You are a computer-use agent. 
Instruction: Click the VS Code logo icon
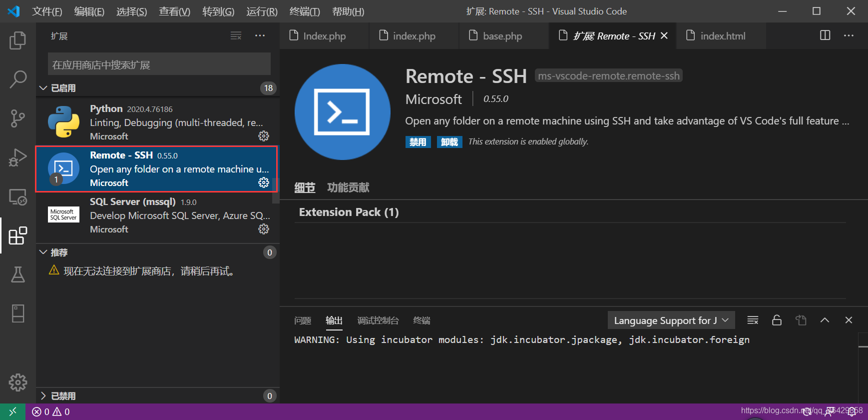point(13,11)
